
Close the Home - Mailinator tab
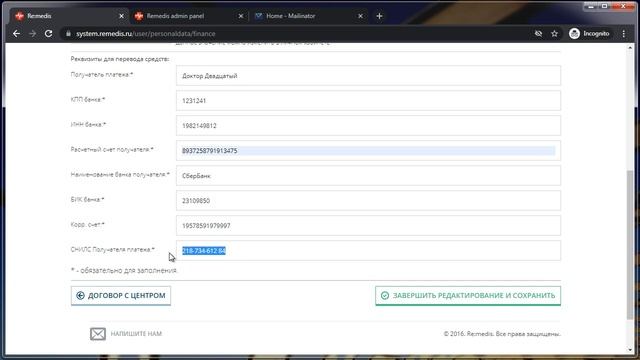tap(360, 16)
